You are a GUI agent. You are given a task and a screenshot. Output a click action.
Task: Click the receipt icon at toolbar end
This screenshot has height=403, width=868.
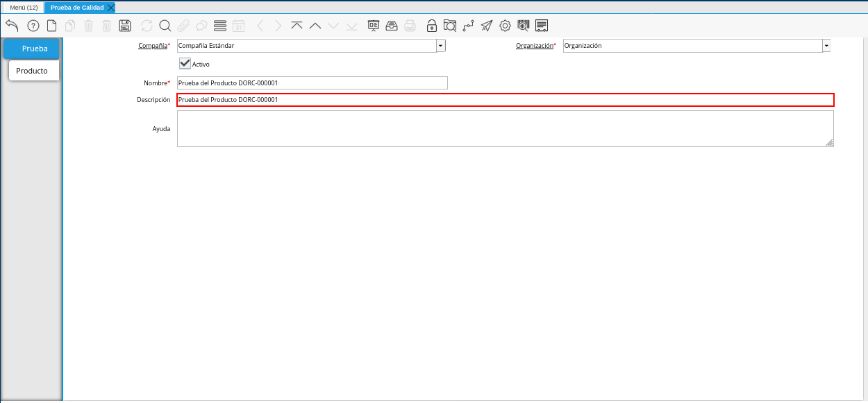tap(542, 26)
